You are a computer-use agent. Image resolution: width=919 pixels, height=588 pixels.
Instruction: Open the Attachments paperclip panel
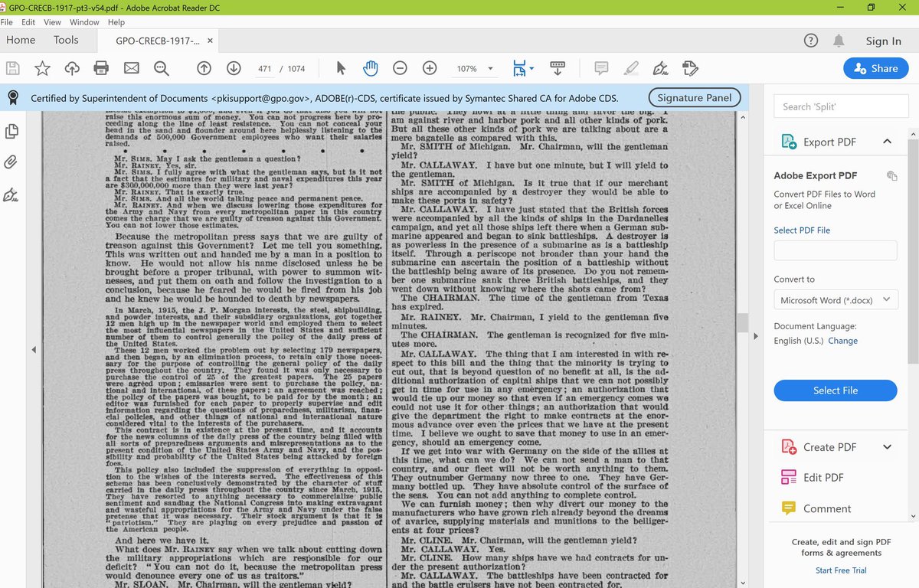(x=11, y=162)
